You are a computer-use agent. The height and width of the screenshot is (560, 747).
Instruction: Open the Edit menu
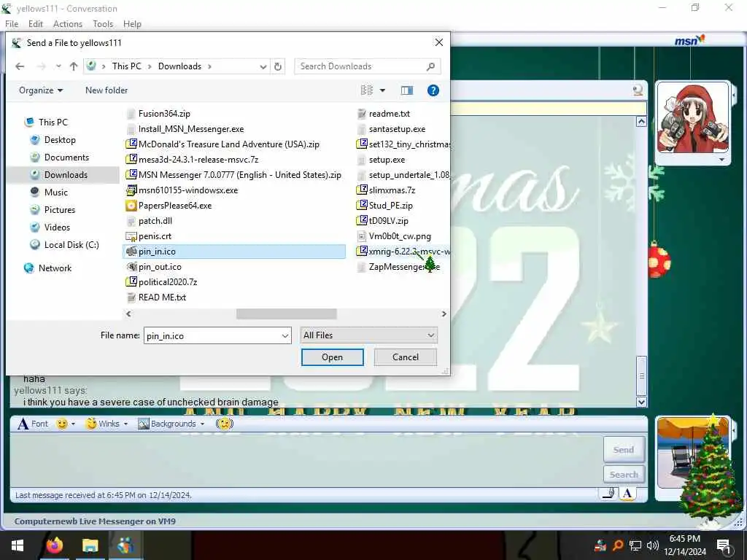(35, 24)
